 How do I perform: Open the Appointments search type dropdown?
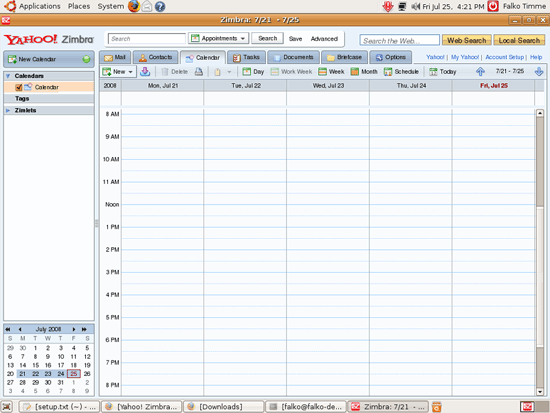tap(218, 38)
